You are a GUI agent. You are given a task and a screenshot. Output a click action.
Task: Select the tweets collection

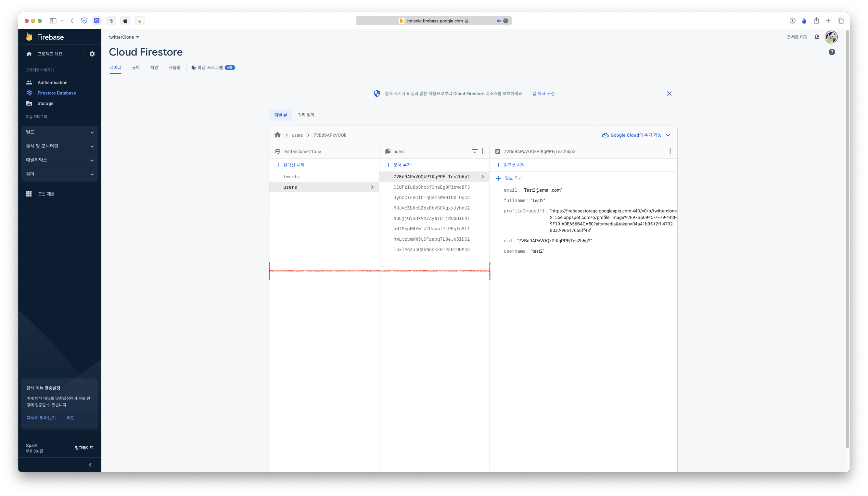click(291, 177)
